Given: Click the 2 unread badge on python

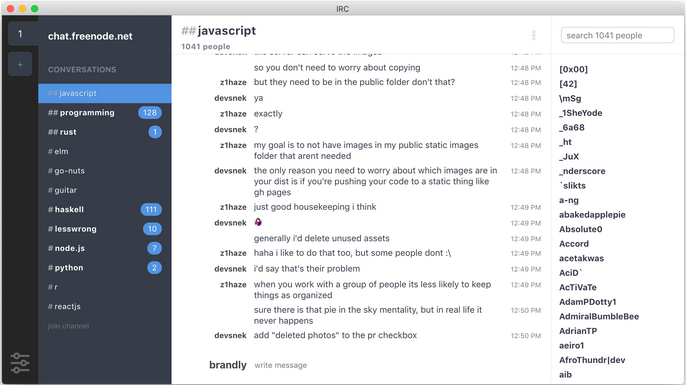Looking at the screenshot, I should click(154, 267).
